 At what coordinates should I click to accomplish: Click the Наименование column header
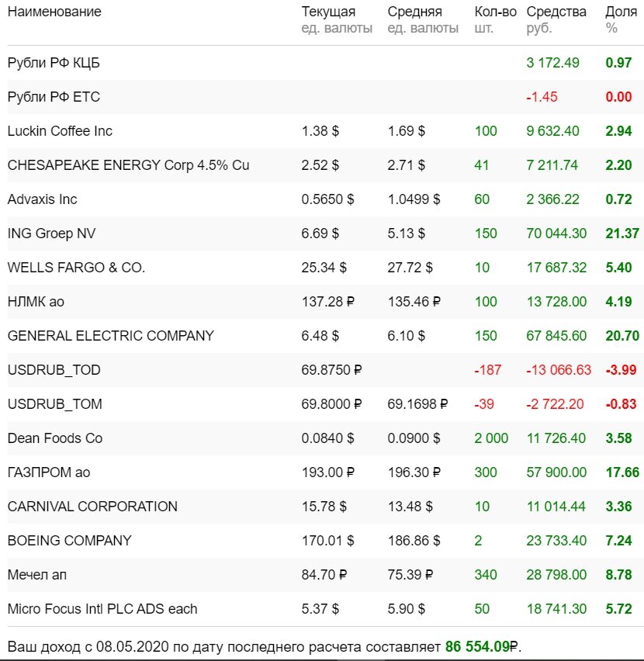point(54,12)
